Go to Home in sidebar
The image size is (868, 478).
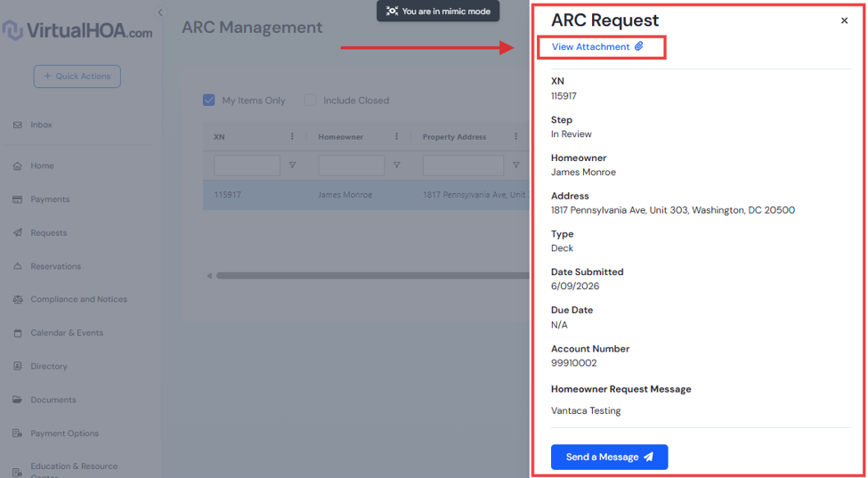tap(42, 166)
